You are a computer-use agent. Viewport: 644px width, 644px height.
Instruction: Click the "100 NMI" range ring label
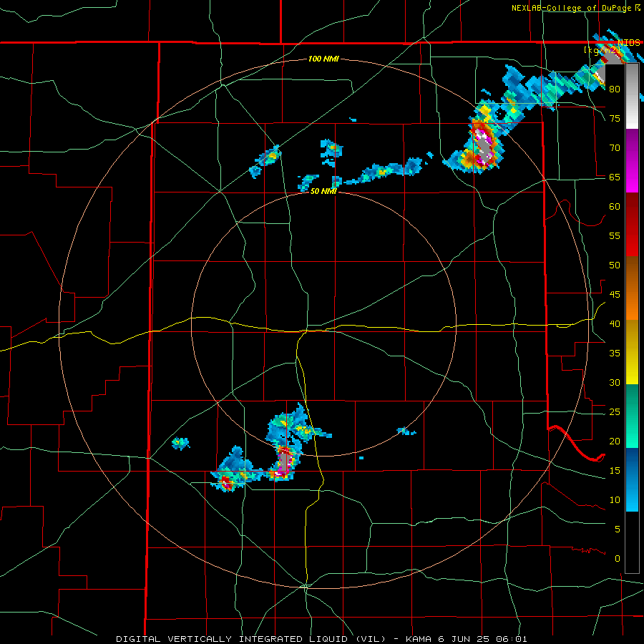tap(323, 59)
